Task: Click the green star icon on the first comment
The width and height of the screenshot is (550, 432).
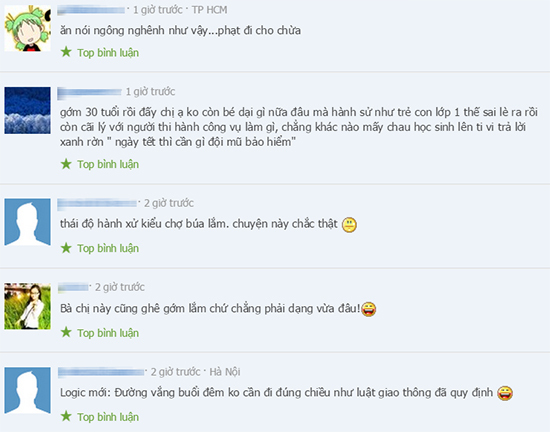Action: pos(66,52)
